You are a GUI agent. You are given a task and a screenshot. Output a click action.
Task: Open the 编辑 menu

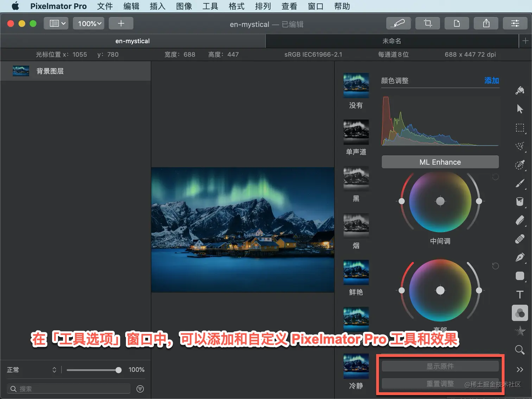coord(131,6)
